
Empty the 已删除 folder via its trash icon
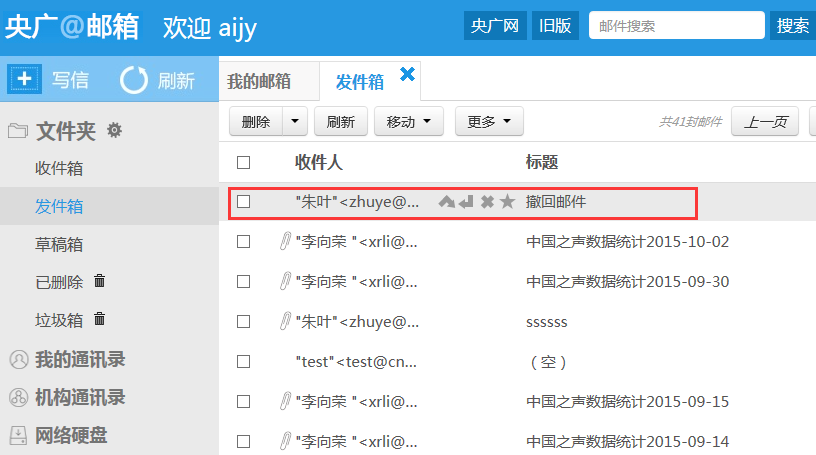pyautogui.click(x=99, y=281)
